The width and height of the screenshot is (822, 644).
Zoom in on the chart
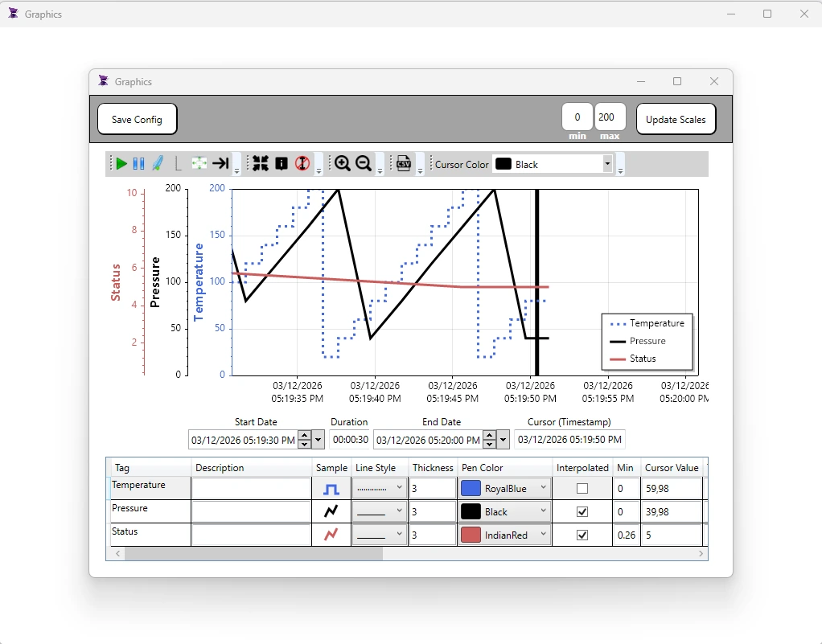tap(343, 164)
